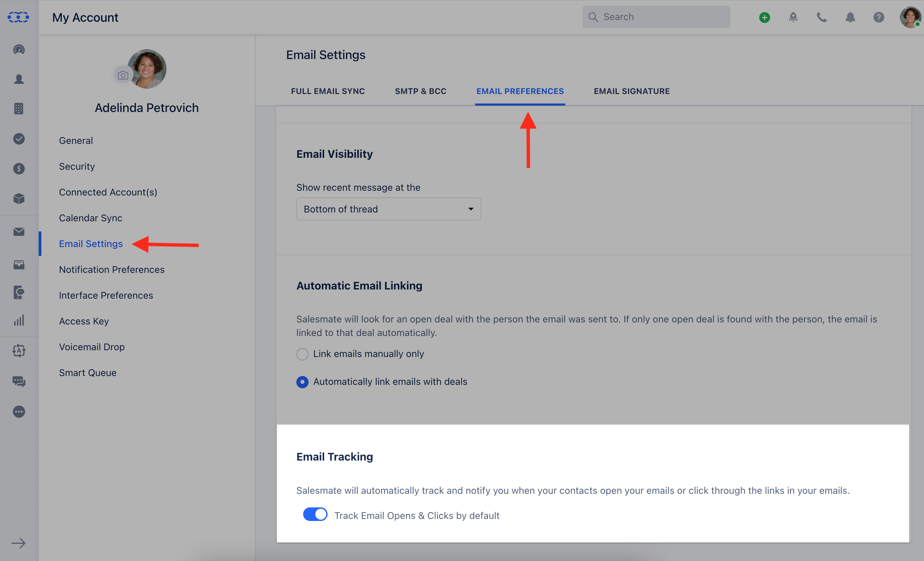Select Automatically link emails with deals
Image resolution: width=924 pixels, height=561 pixels.
coord(302,382)
